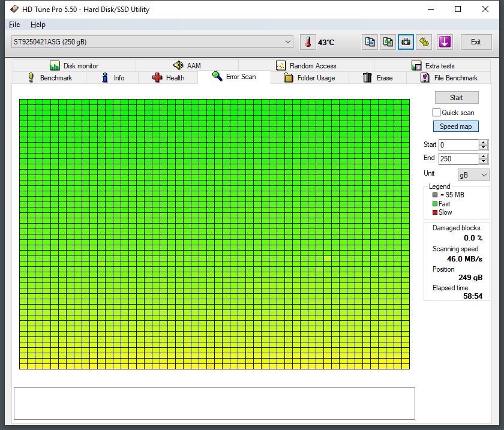
Task: Click the purple download arrow icon
Action: (x=445, y=42)
